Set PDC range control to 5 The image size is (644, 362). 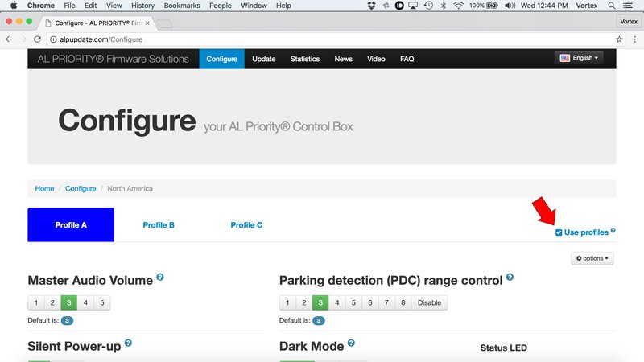[x=353, y=302]
